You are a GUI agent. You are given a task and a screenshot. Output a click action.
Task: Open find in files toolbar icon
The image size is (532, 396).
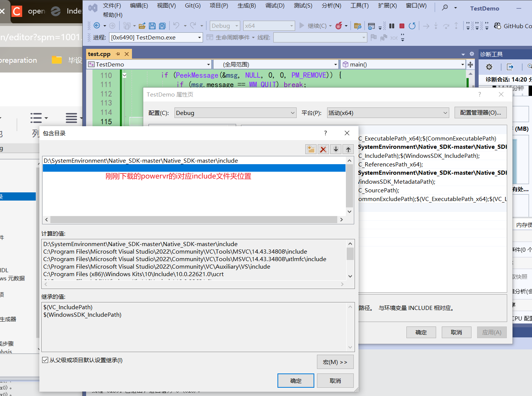pyautogui.click(x=358, y=26)
